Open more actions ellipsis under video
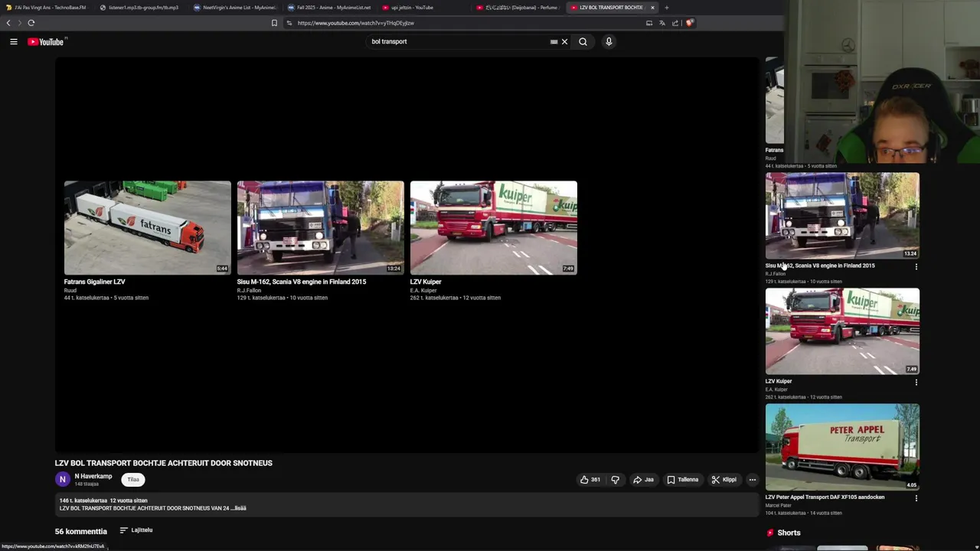980x551 pixels. (753, 480)
